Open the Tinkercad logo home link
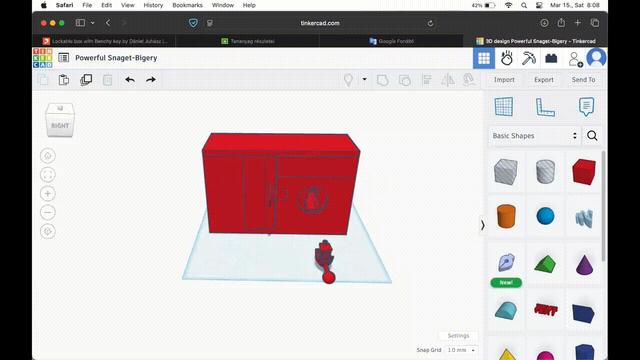The image size is (640, 360). tap(42, 58)
